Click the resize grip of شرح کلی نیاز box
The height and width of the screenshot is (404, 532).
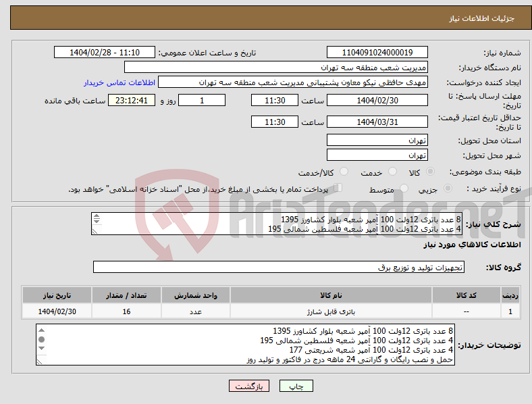(95, 232)
